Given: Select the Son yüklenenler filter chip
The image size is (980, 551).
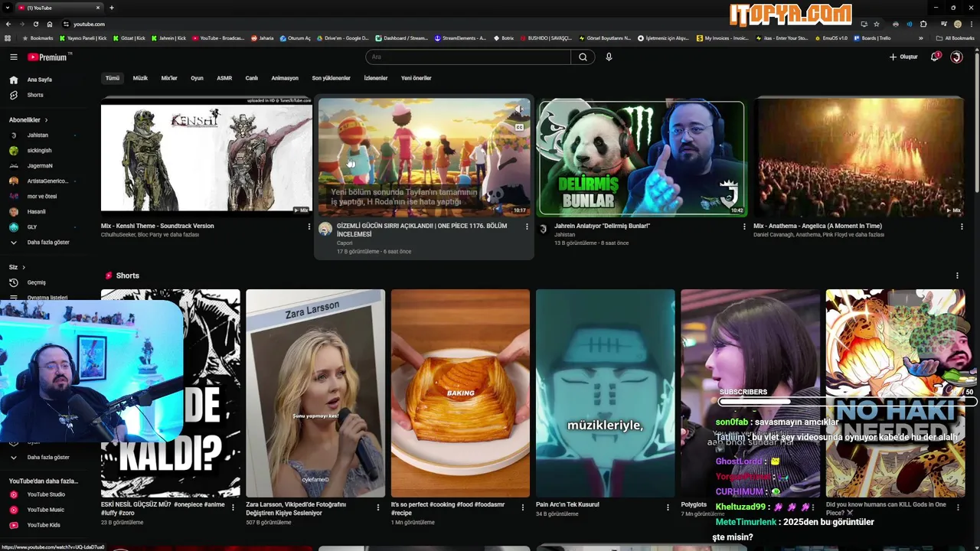Looking at the screenshot, I should (331, 78).
